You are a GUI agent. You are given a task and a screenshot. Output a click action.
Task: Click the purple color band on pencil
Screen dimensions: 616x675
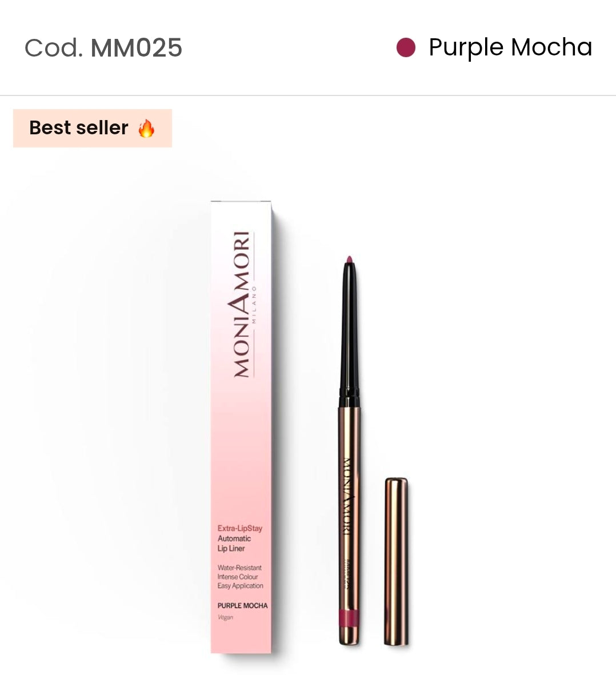click(x=349, y=618)
